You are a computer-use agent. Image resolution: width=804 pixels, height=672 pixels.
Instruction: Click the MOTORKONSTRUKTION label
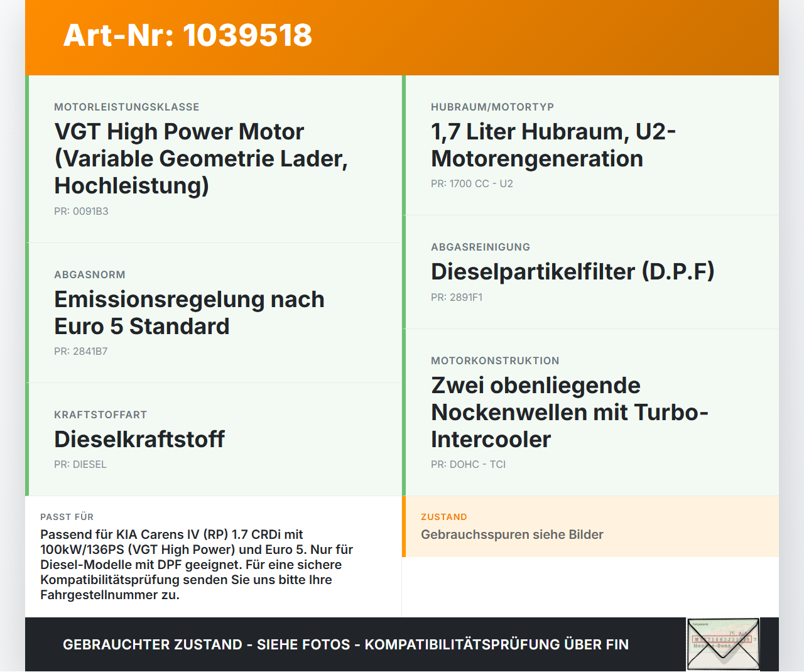[x=495, y=360]
